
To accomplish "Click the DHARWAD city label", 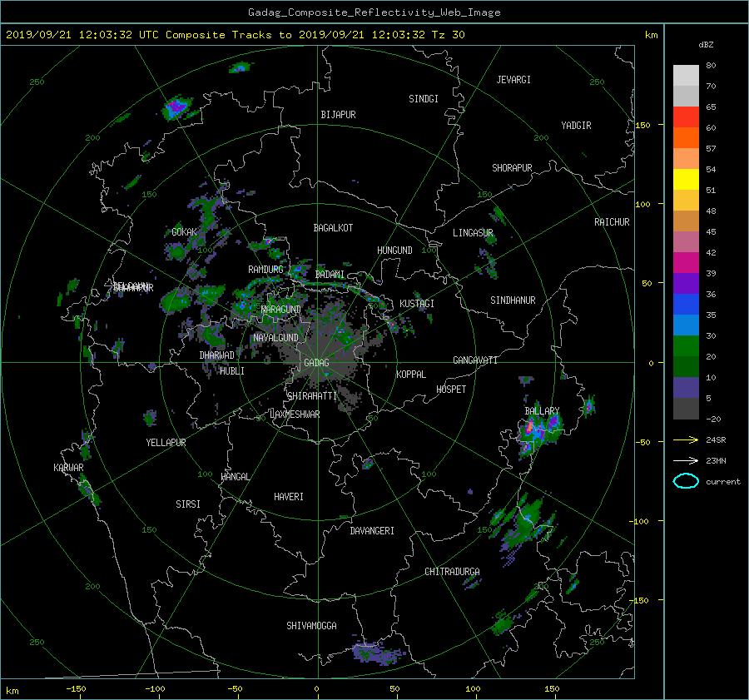I will point(217,355).
